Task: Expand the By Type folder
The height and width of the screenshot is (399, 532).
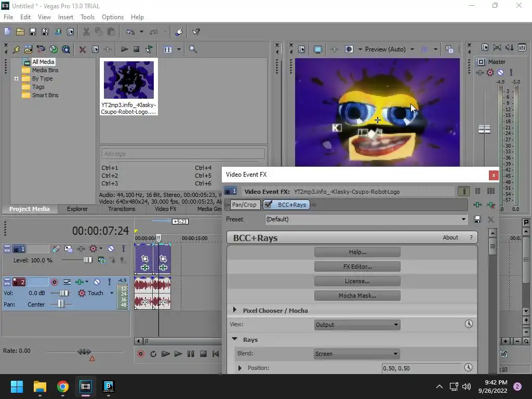Action: point(16,78)
